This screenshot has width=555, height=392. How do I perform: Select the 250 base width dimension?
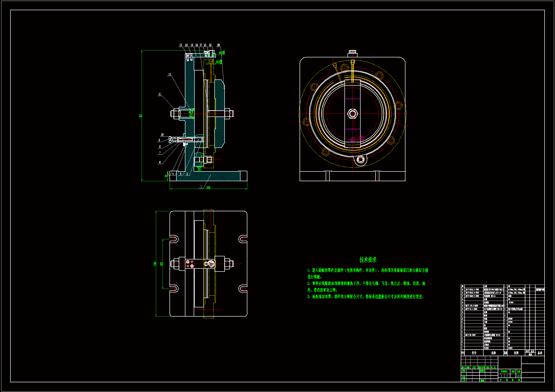tap(208, 187)
